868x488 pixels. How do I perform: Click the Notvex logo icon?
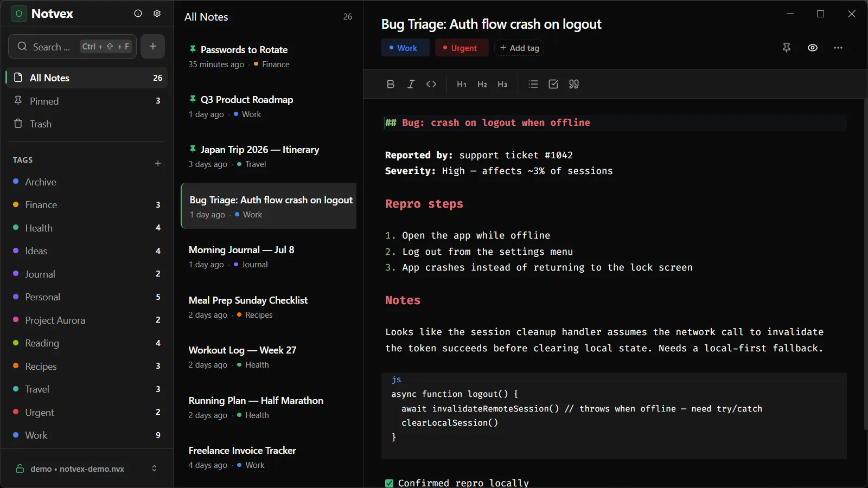pyautogui.click(x=19, y=14)
